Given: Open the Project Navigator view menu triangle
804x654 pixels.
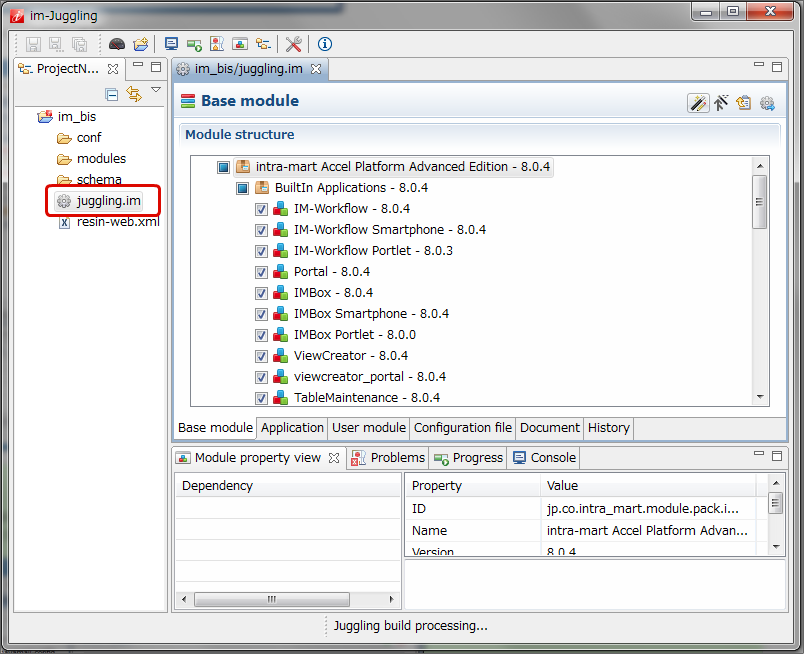Looking at the screenshot, I should coord(156,90).
